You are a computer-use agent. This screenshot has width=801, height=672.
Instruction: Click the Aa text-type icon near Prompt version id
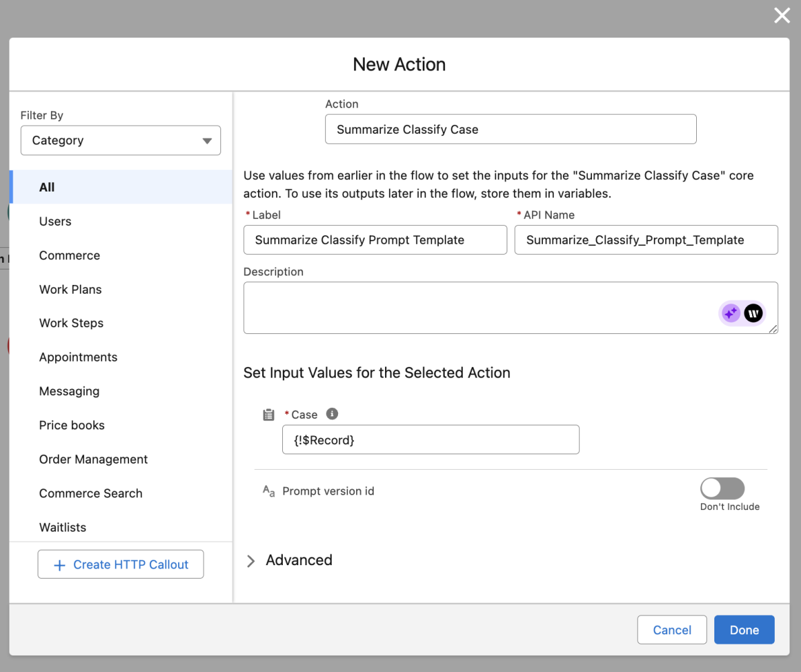[267, 491]
